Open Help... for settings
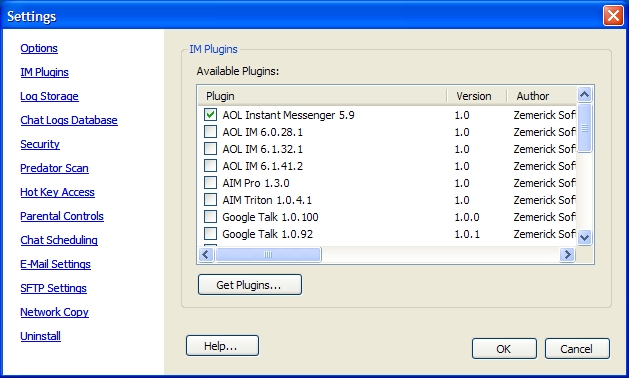This screenshot has height=378, width=629. point(222,346)
